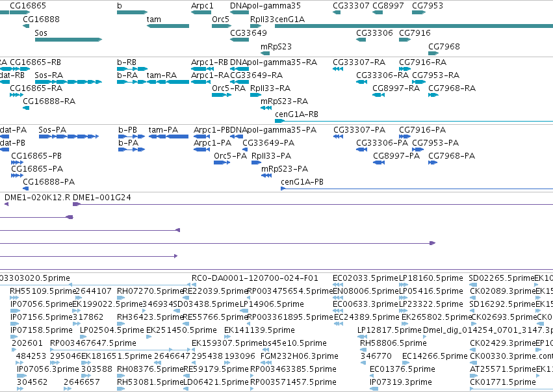
Task: Click the RpII33-RA transcript label
Action: pyautogui.click(x=270, y=88)
